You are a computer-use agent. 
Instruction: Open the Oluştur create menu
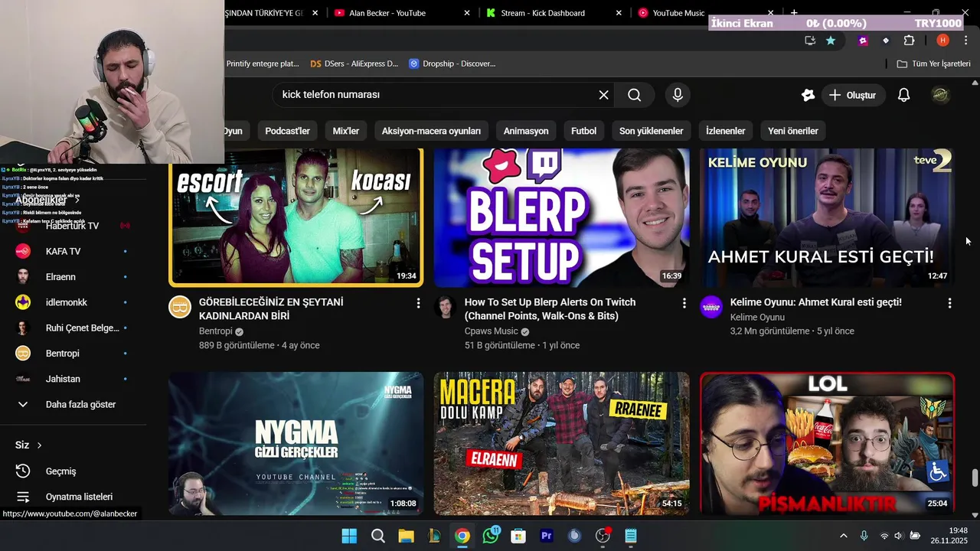point(854,95)
